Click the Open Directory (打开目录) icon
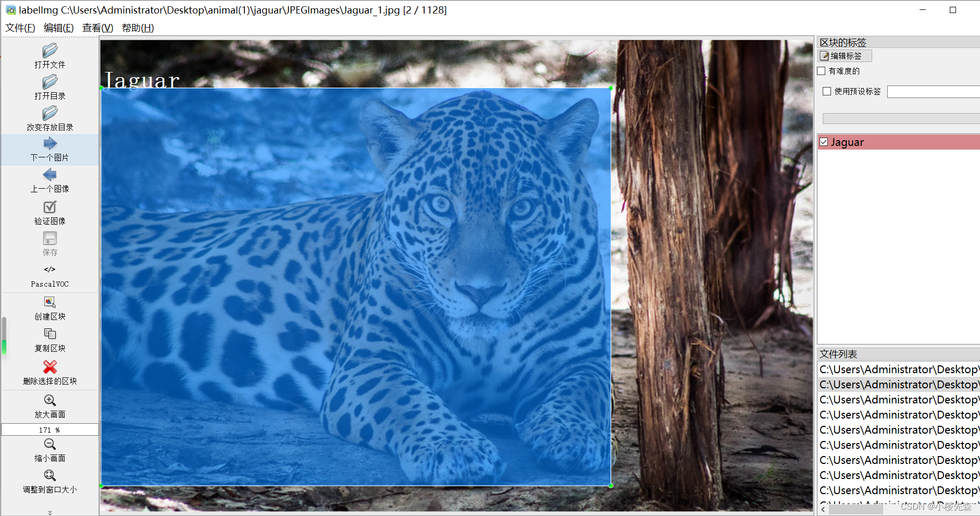 click(50, 82)
